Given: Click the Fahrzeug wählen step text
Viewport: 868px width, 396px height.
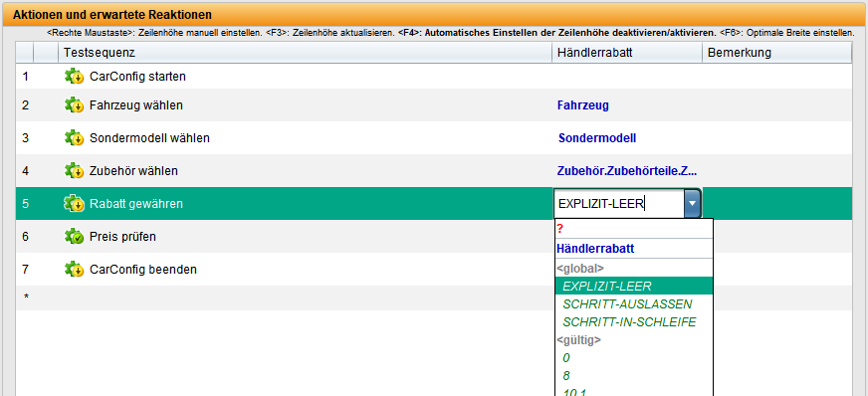Looking at the screenshot, I should (136, 104).
